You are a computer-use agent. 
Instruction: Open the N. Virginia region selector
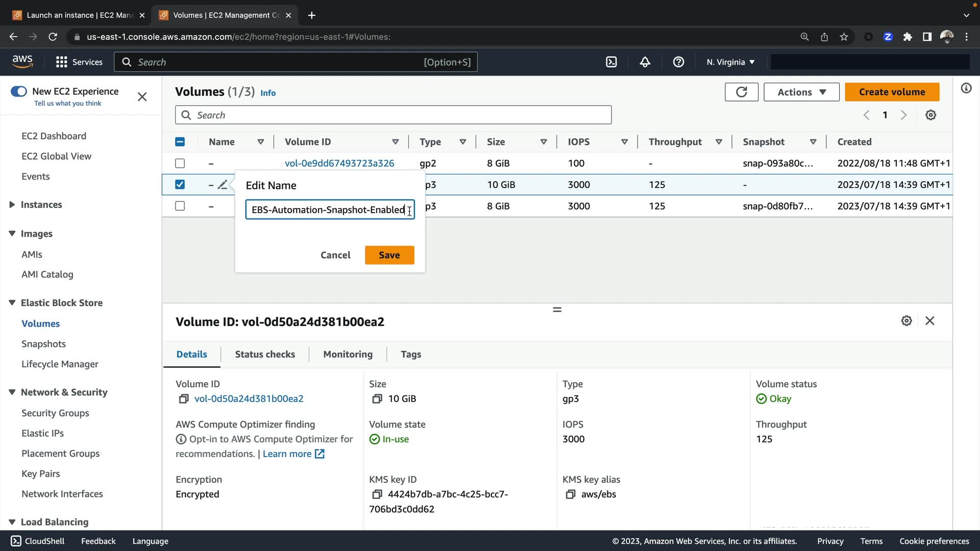(730, 62)
